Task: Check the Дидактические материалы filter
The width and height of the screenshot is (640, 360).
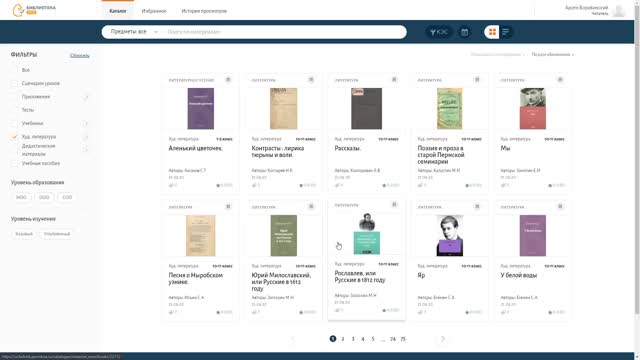Action: tap(14, 150)
